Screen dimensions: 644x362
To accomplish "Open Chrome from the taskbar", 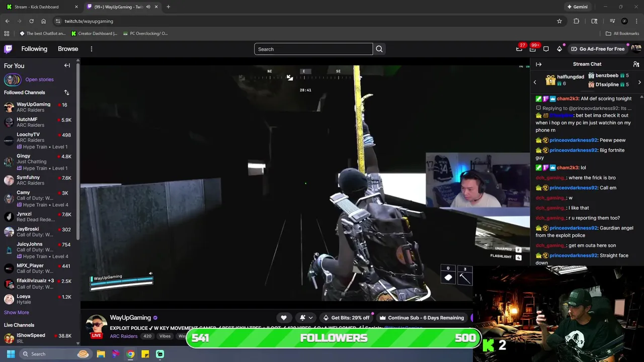I will (130, 354).
